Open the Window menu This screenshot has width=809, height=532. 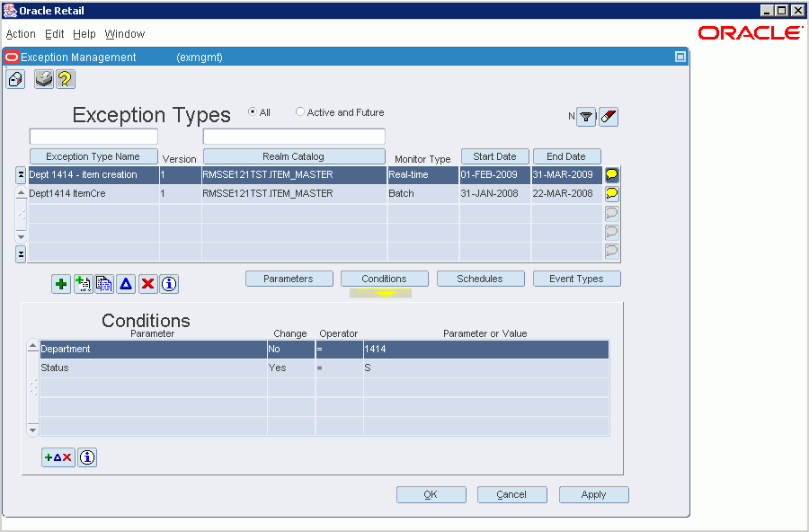[x=125, y=34]
